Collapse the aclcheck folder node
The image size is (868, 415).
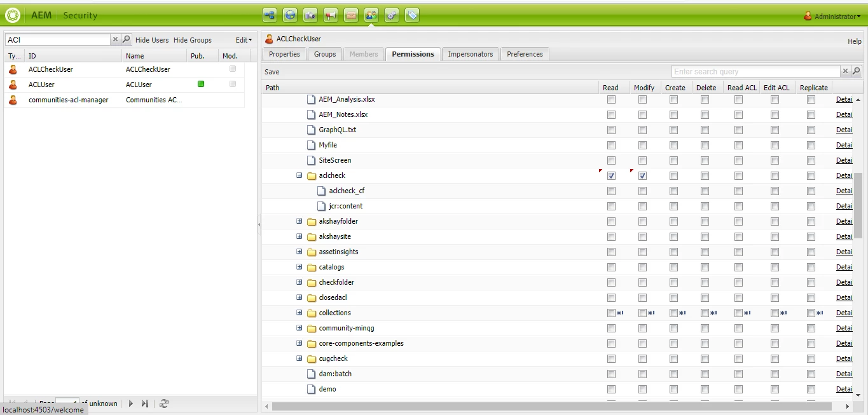pyautogui.click(x=299, y=175)
